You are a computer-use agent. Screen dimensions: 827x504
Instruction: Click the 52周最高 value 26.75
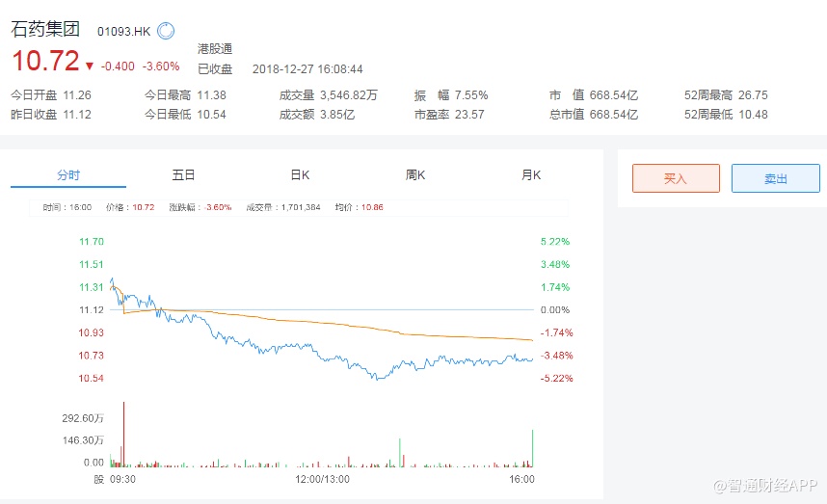(752, 95)
